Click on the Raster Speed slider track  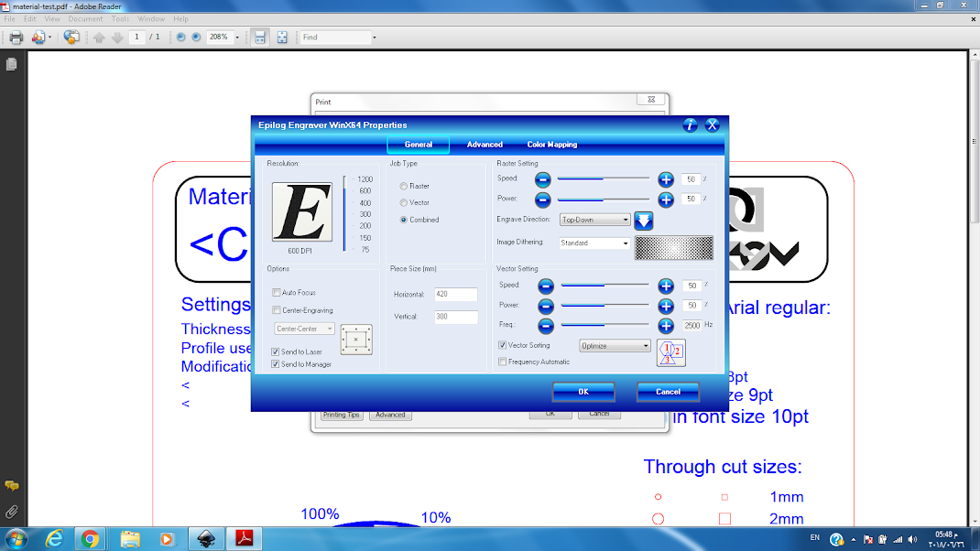604,179
